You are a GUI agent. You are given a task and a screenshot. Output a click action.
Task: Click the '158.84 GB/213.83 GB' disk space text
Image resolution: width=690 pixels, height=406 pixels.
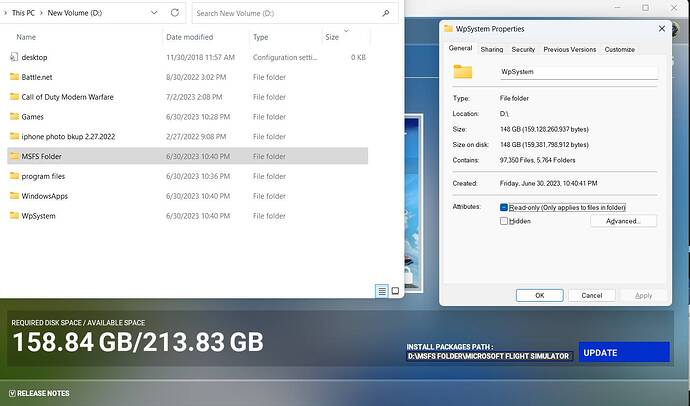(138, 342)
